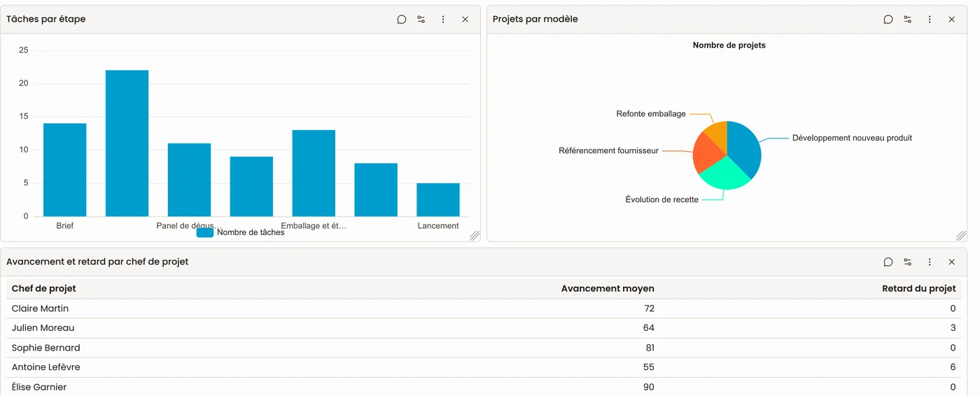Click the Panel de dégustation bar
The width and height of the screenshot is (980, 396).
[x=189, y=180]
